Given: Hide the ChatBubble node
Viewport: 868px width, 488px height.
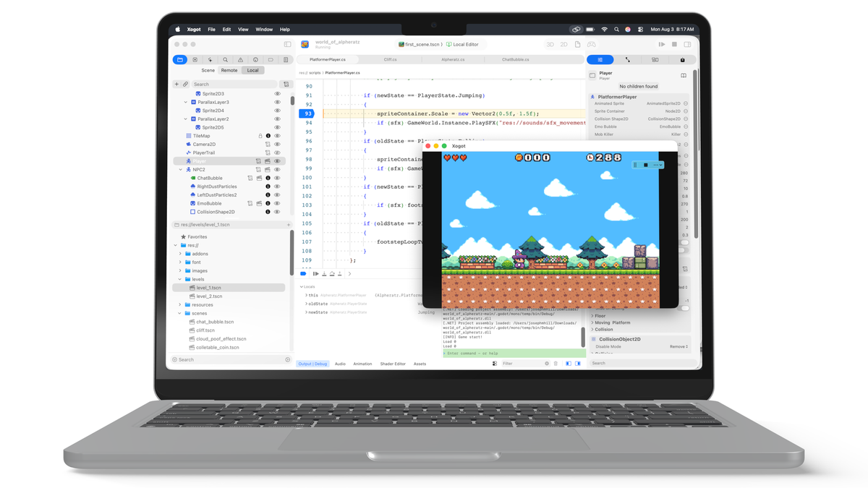Looking at the screenshot, I should [x=277, y=178].
